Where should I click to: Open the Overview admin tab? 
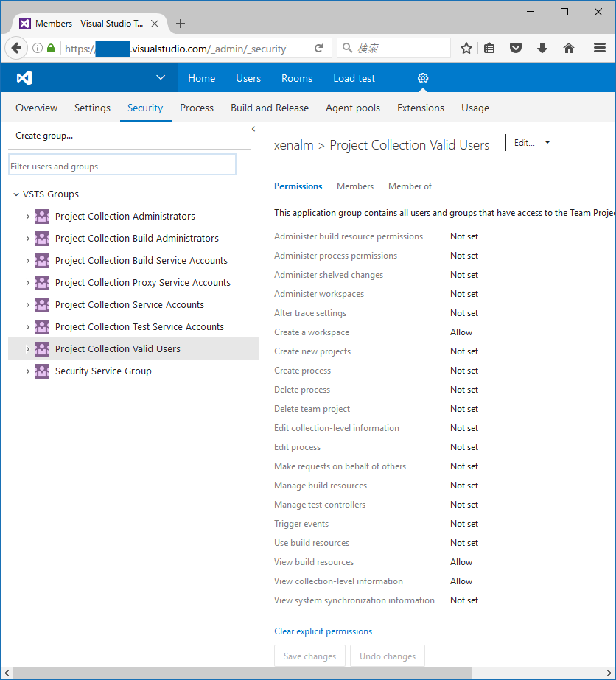36,108
